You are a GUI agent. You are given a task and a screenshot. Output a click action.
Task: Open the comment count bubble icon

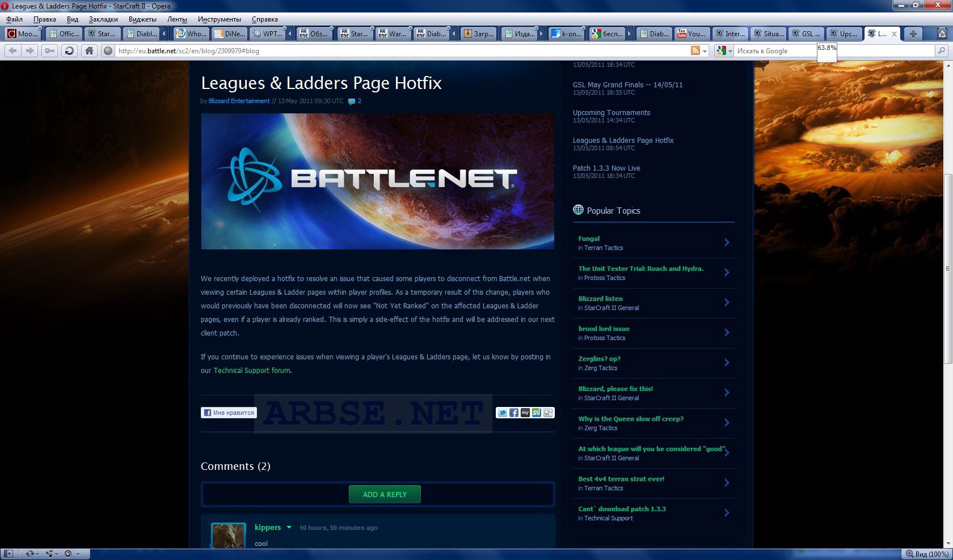coord(352,101)
